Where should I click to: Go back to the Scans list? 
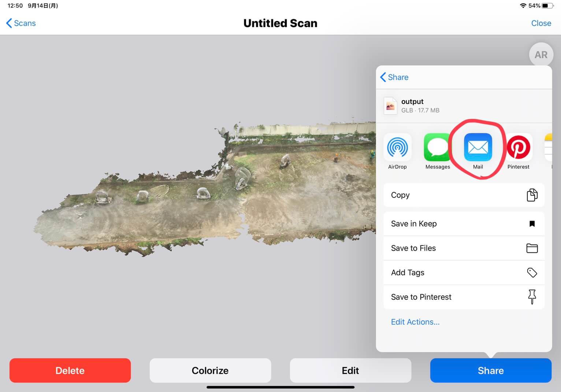21,23
